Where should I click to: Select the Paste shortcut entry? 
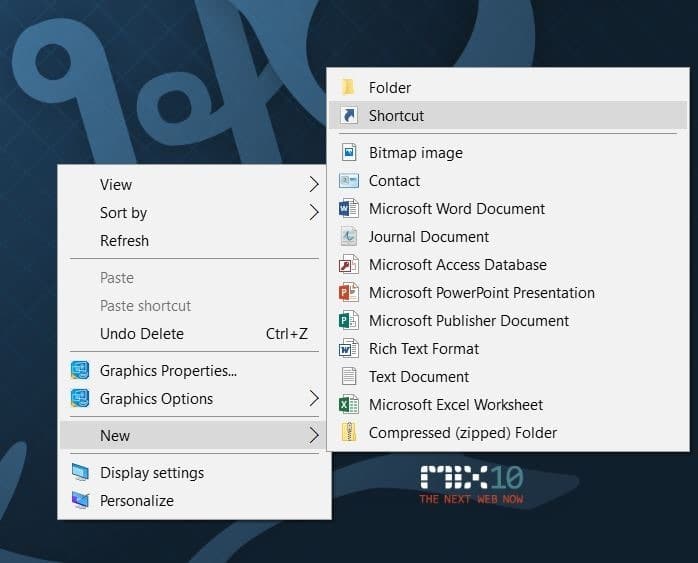coord(194,306)
